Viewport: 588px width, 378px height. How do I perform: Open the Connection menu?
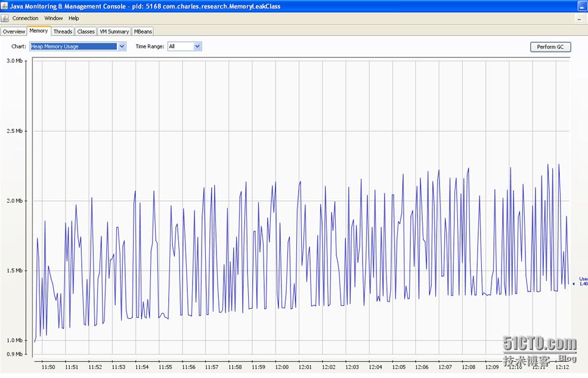(x=25, y=18)
